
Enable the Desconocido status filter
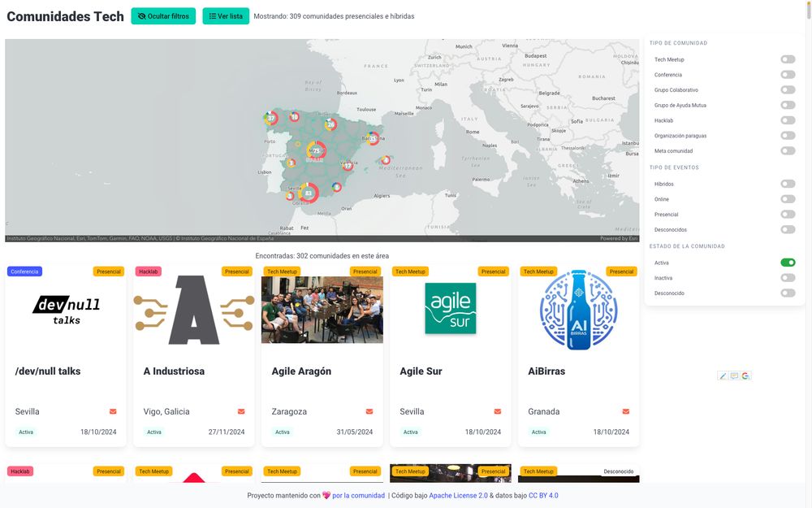pos(788,293)
